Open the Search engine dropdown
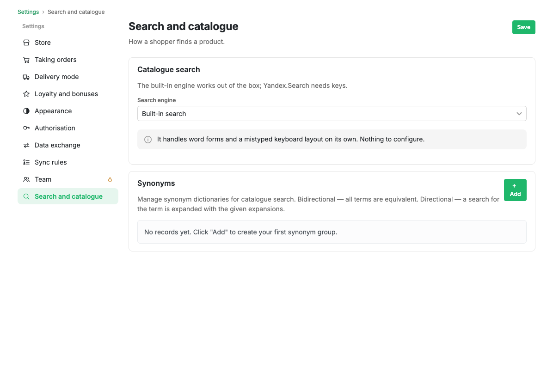The height and width of the screenshot is (392, 553). pyautogui.click(x=332, y=114)
